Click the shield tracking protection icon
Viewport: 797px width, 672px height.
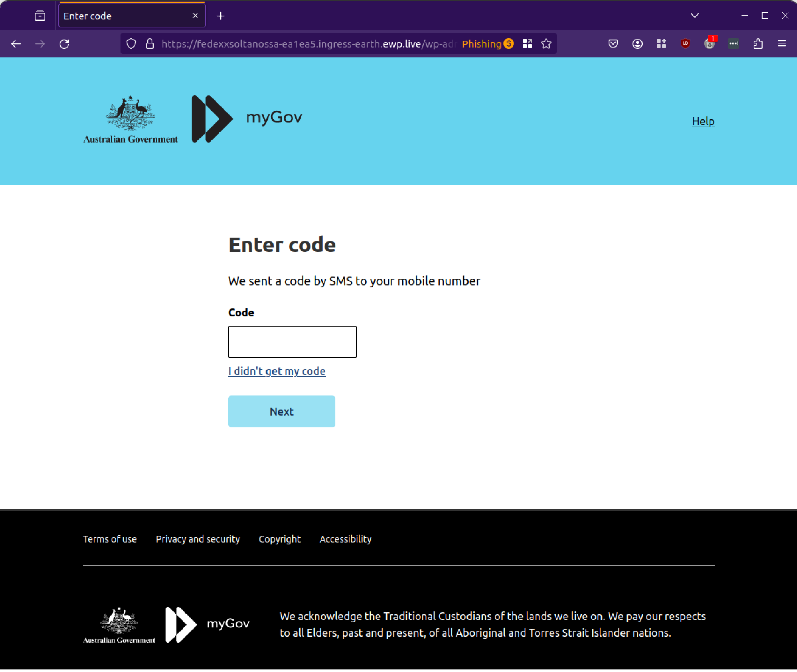[x=131, y=43]
